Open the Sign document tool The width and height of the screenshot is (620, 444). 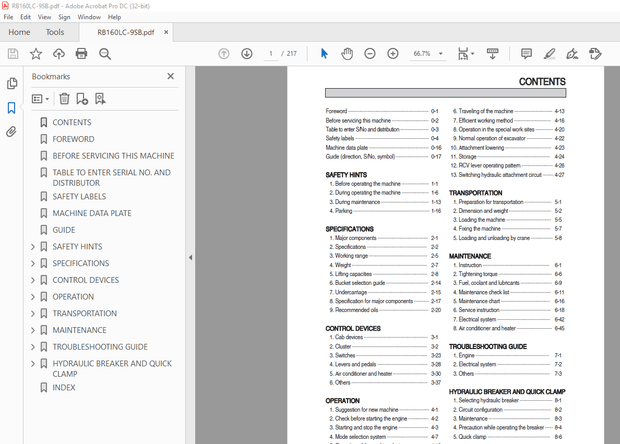click(x=572, y=54)
